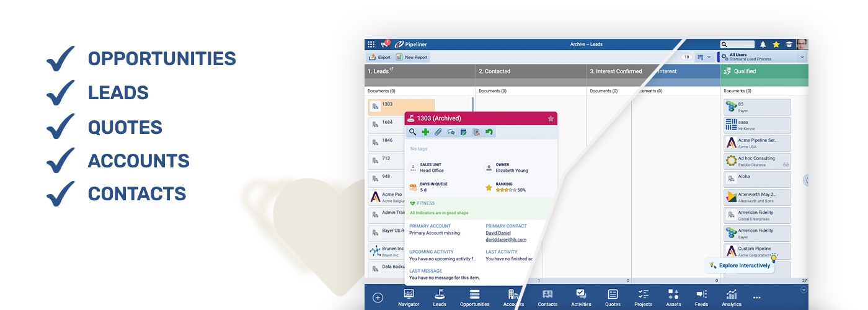The image size is (868, 310).
Task: Click the copy document icon in popup
Action: pos(476,132)
